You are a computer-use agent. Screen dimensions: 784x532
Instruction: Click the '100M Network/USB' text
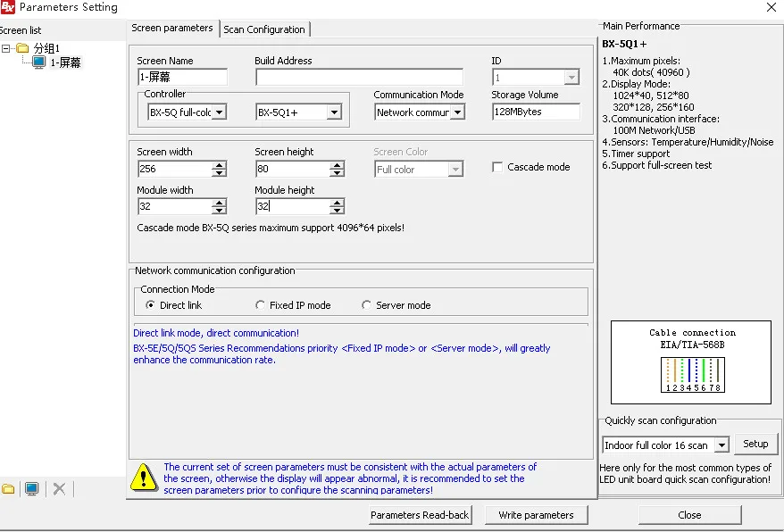pyautogui.click(x=654, y=130)
